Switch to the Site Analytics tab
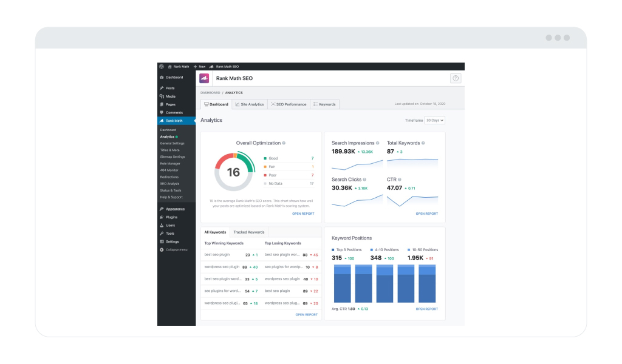 [250, 104]
